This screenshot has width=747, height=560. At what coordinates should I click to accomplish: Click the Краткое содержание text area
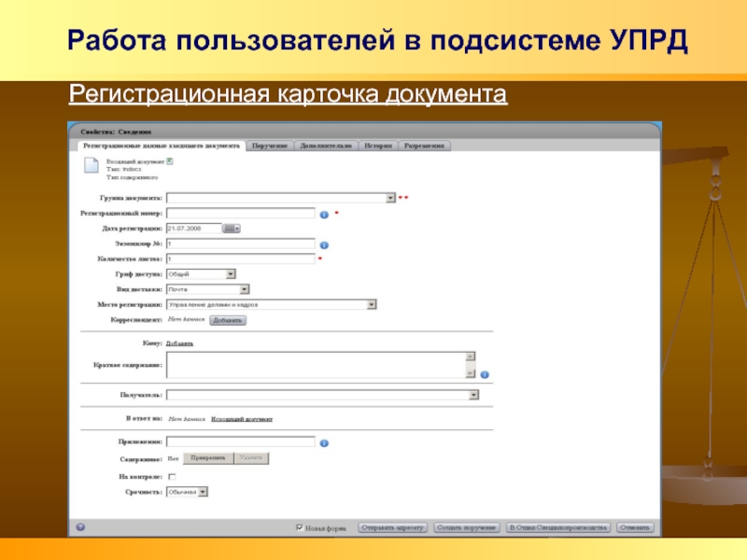point(316,365)
